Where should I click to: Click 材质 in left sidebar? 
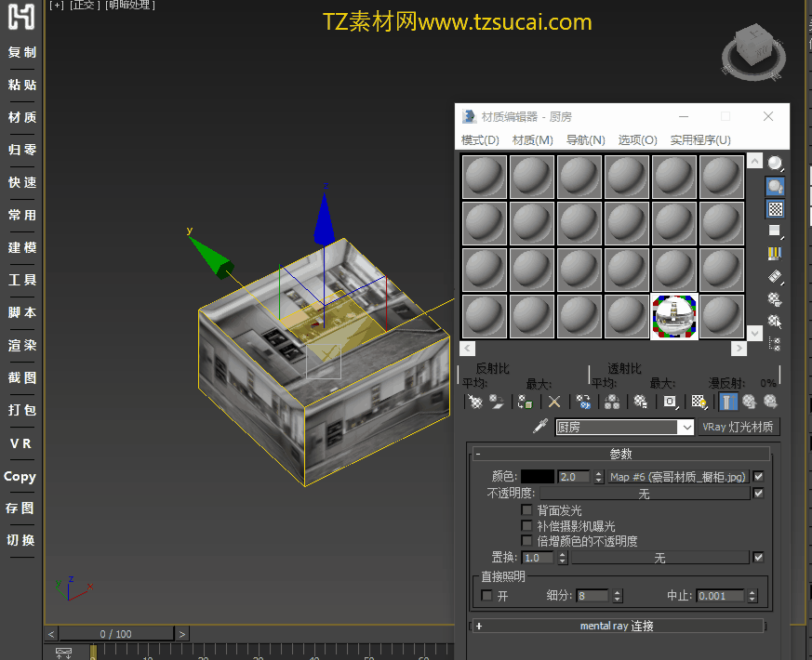point(21,117)
